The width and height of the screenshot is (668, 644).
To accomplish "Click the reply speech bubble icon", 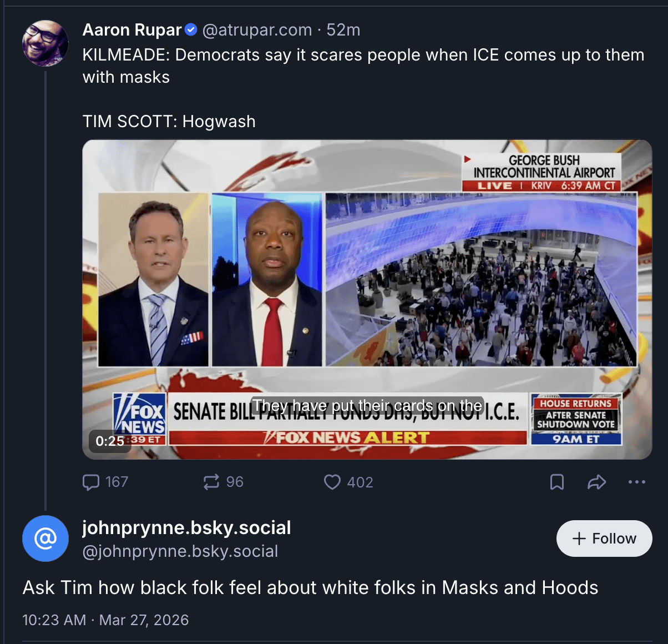I will (x=91, y=482).
